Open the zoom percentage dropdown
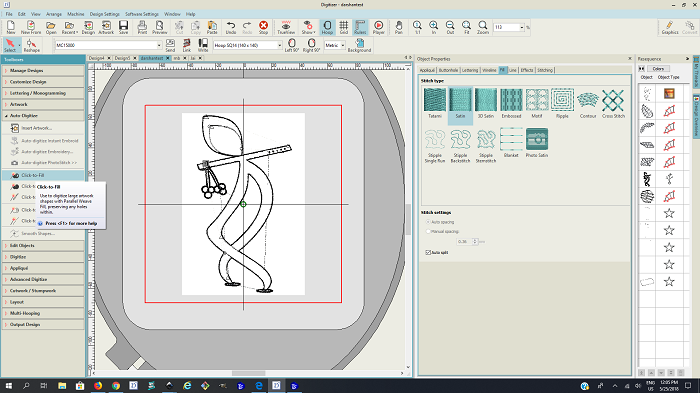This screenshot has width=700, height=393. click(521, 27)
